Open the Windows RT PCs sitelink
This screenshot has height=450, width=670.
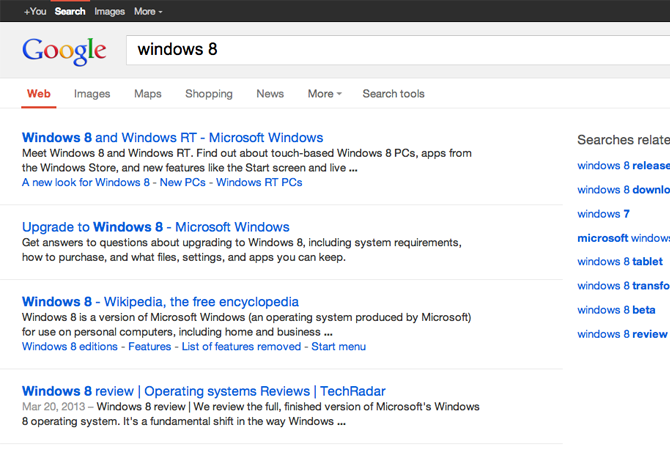pos(259,182)
